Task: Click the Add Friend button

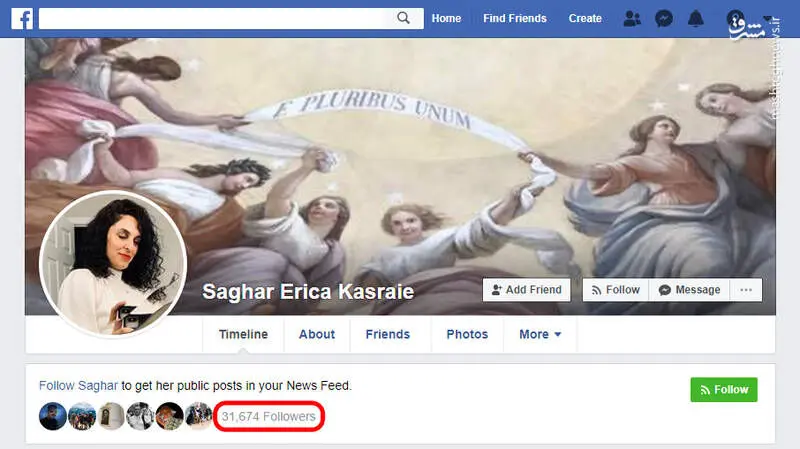Action: click(527, 290)
